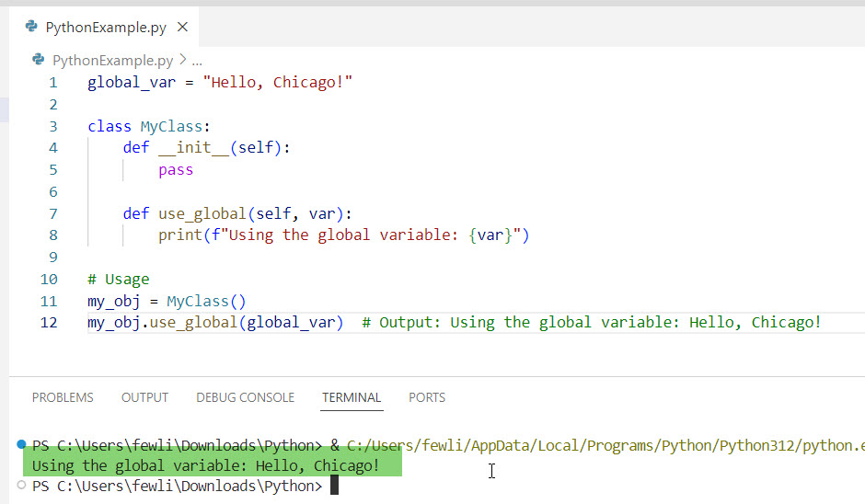Click my_obj = MyClass() on line 11

[x=167, y=301]
